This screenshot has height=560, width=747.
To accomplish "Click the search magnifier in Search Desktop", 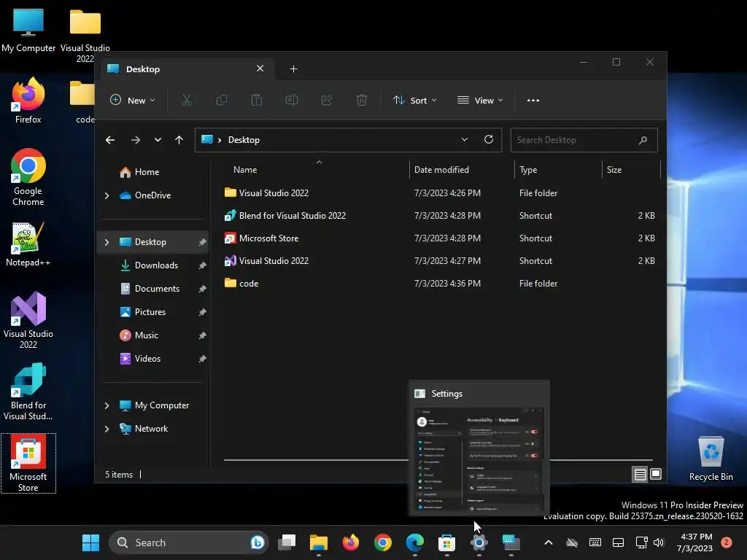I will pos(643,140).
